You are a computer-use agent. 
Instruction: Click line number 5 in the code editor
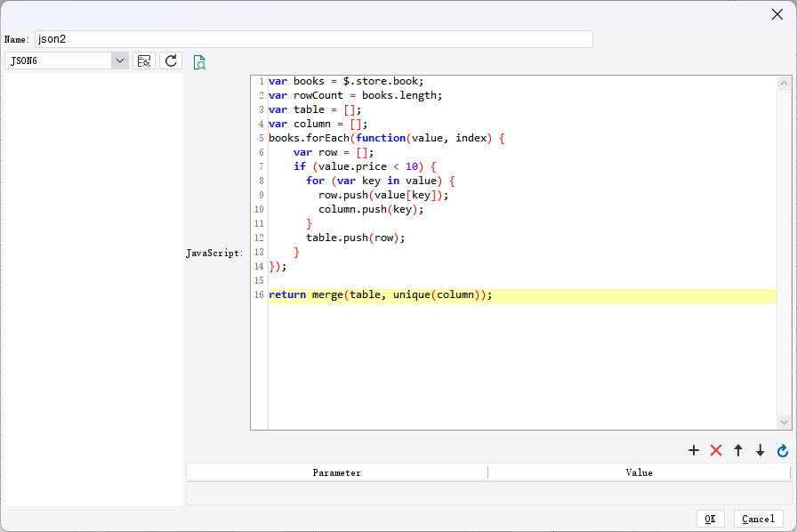click(x=261, y=138)
